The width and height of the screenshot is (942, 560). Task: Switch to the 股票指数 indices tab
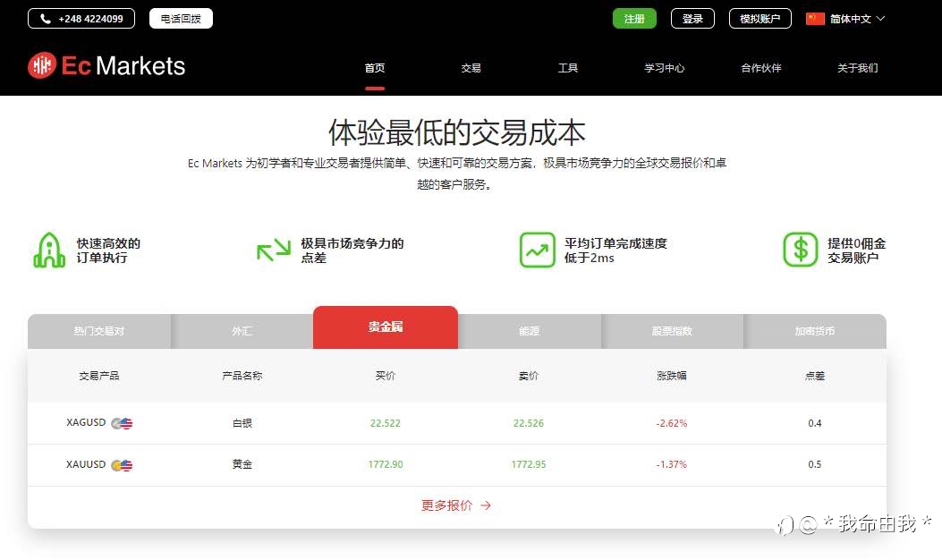(x=672, y=331)
